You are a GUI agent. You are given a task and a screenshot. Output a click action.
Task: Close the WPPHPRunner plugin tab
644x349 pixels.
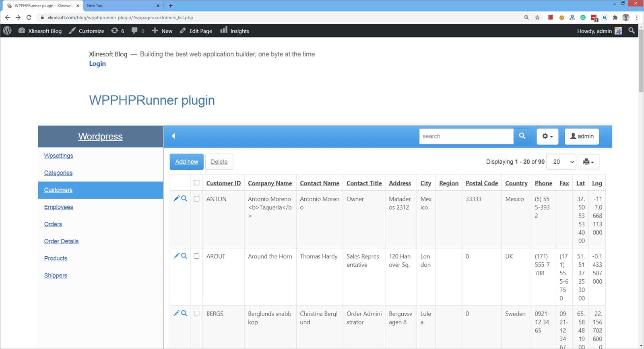point(78,6)
